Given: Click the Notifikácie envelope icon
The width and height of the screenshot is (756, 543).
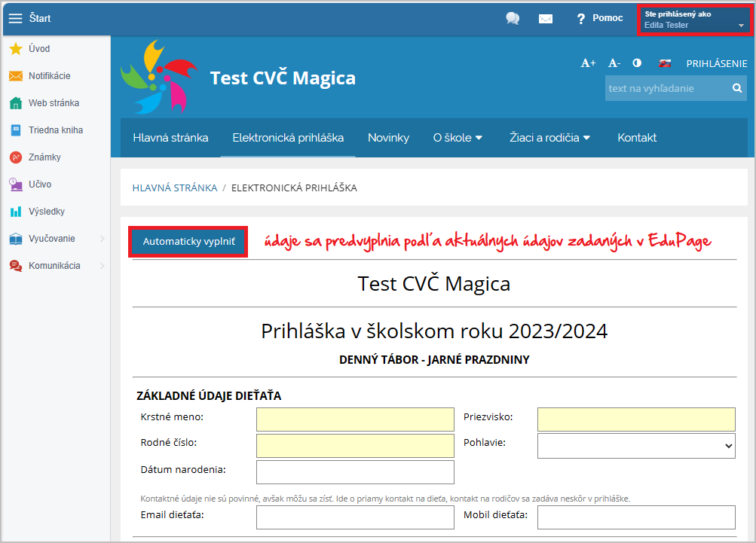Looking at the screenshot, I should pos(16,76).
